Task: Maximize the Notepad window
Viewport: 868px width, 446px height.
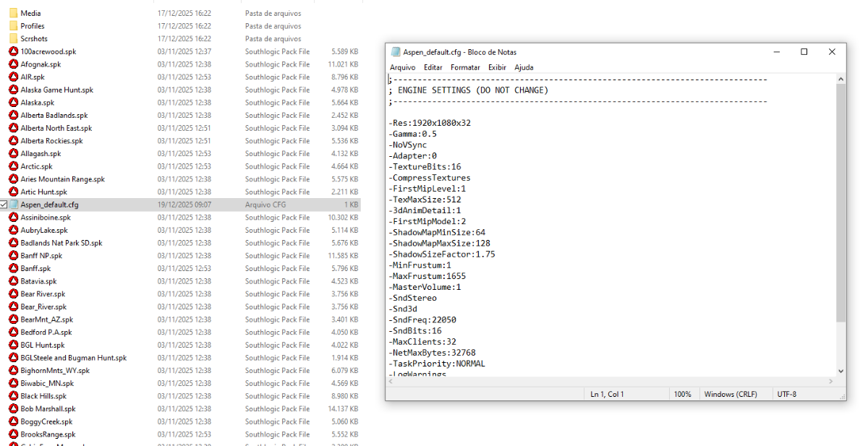Action: 804,52
